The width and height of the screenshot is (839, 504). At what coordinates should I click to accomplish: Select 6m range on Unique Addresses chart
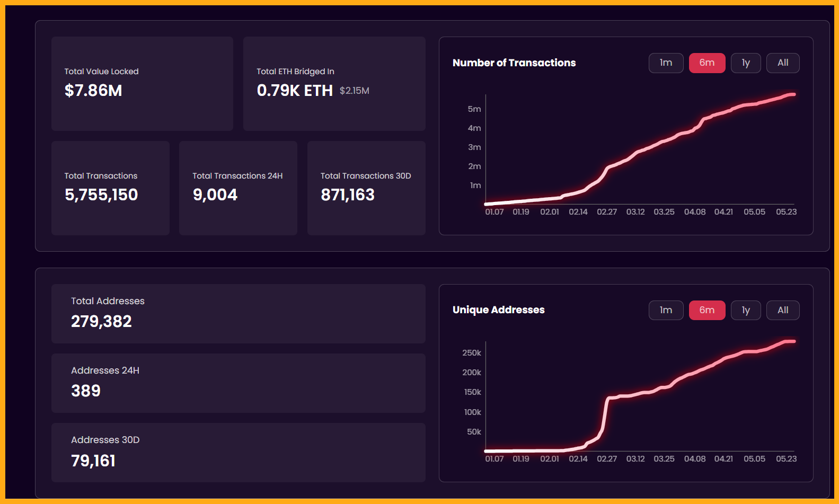coord(706,310)
